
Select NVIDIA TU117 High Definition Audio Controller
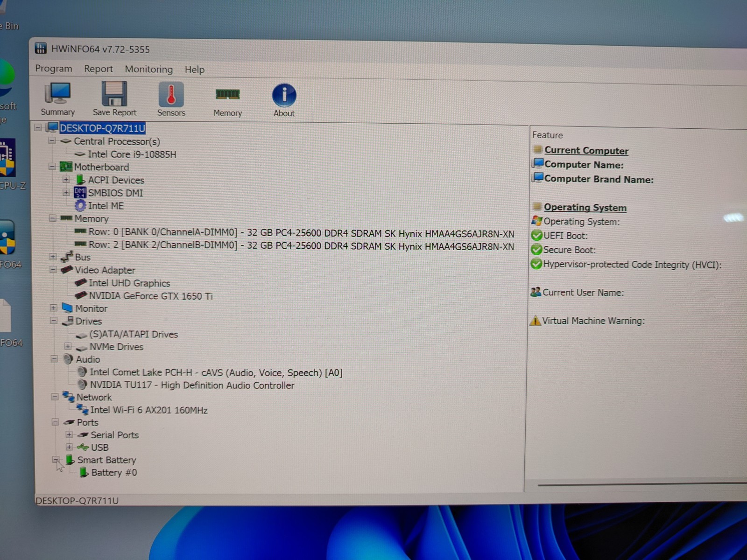(192, 385)
